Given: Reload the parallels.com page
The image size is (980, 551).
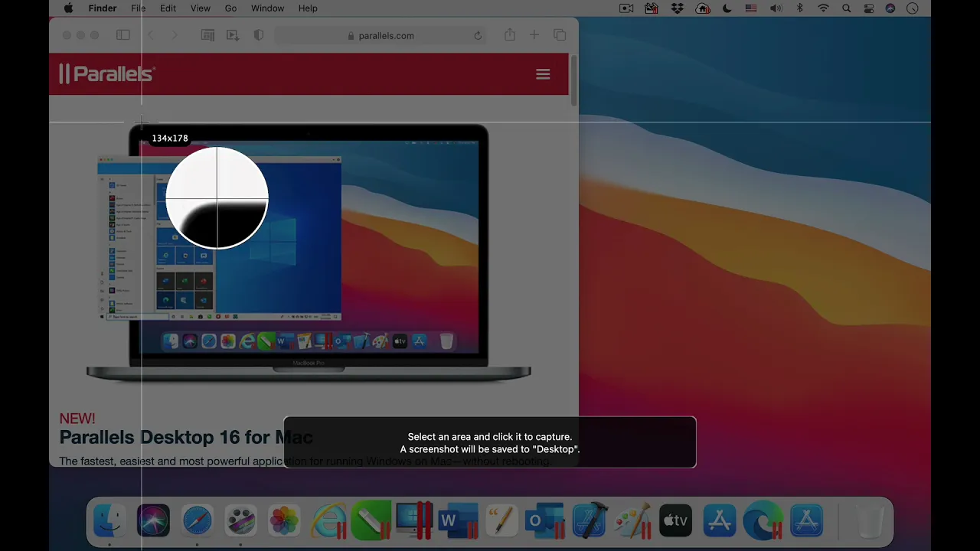Looking at the screenshot, I should pos(478,35).
